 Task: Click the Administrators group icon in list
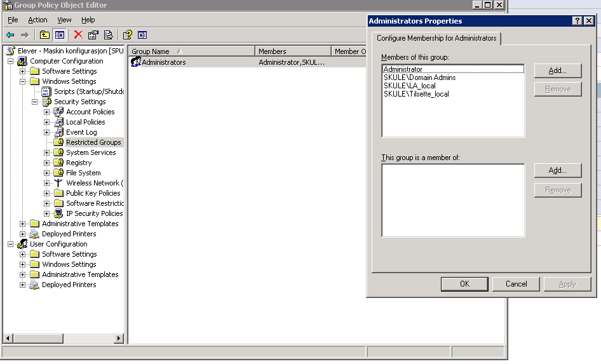click(x=136, y=62)
